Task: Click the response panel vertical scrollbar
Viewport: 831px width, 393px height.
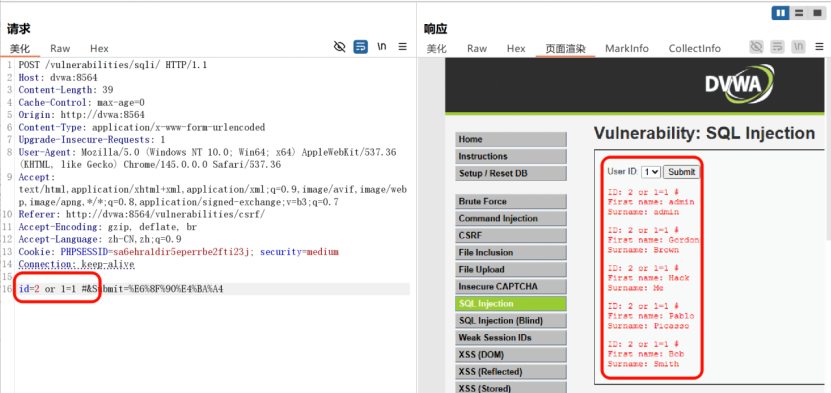Action: pyautogui.click(x=828, y=148)
